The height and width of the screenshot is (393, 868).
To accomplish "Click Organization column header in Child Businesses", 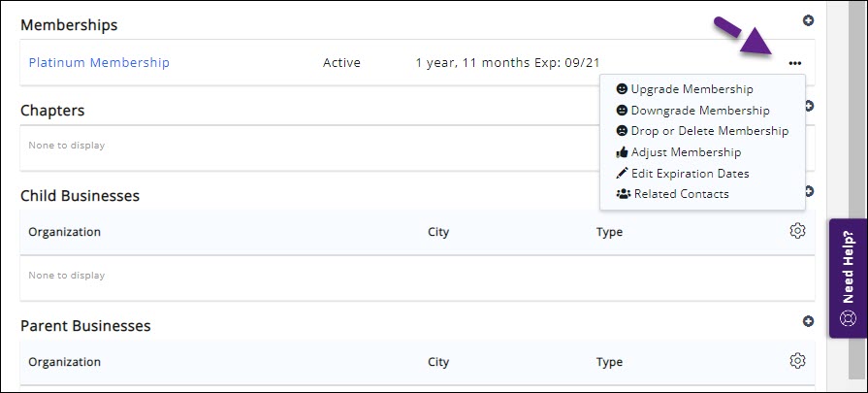I will click(64, 232).
